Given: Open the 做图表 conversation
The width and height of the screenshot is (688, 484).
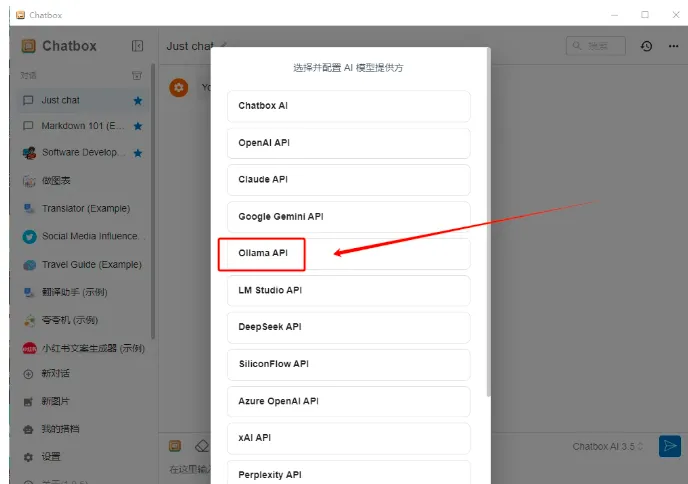Looking at the screenshot, I should (83, 181).
